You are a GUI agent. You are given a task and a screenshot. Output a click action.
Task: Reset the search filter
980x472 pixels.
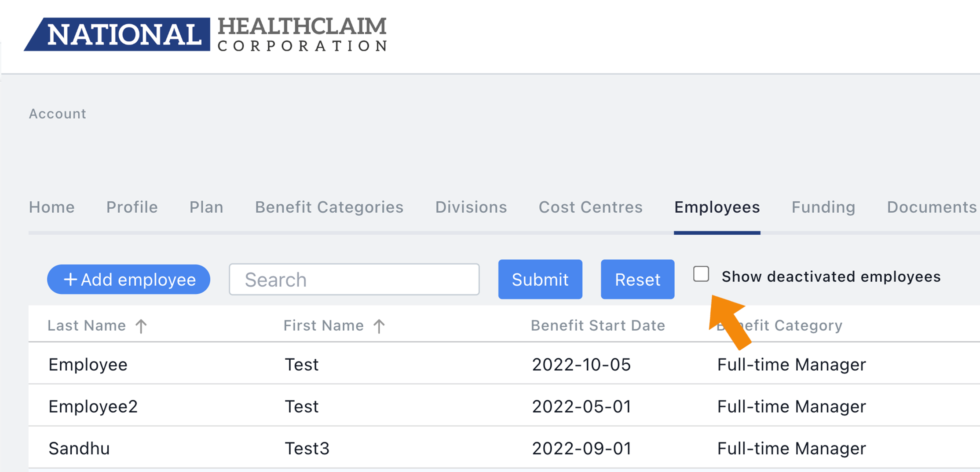point(637,279)
